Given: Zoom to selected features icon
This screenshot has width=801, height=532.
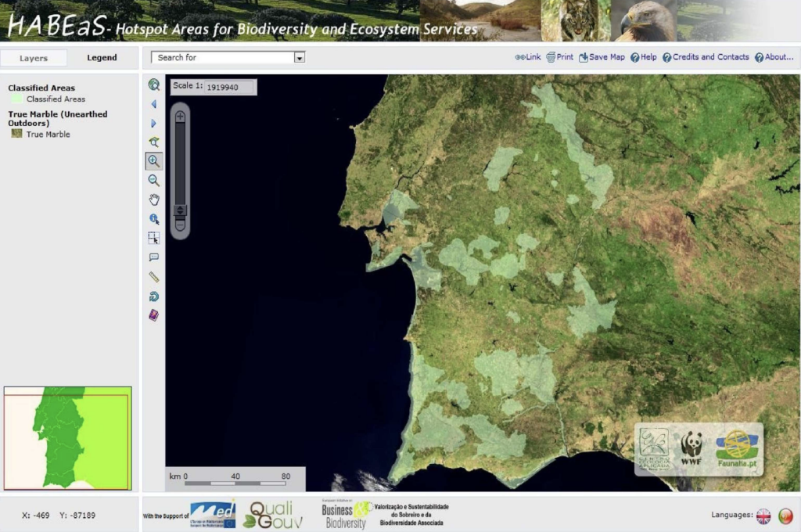Looking at the screenshot, I should click(x=154, y=142).
